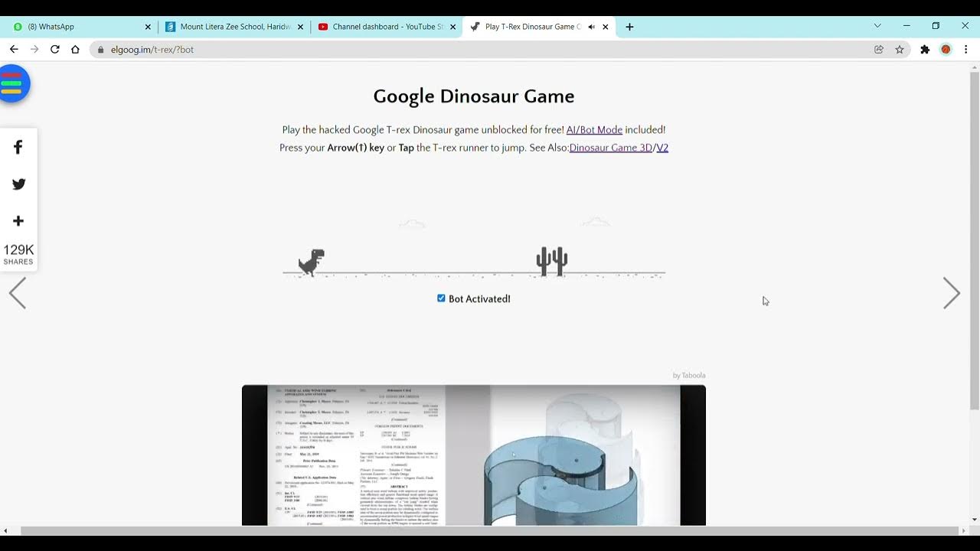Screen dimensions: 980x551
Task: Open the AI/Bot Mode link
Action: pyautogui.click(x=594, y=130)
